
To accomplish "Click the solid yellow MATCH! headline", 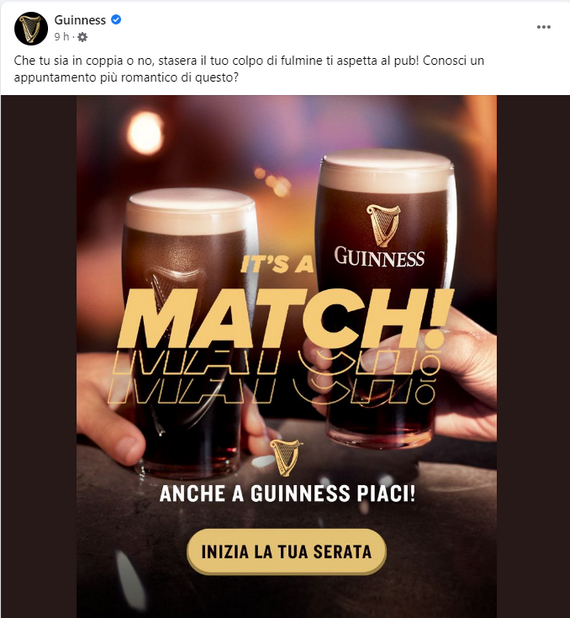I will [x=287, y=318].
